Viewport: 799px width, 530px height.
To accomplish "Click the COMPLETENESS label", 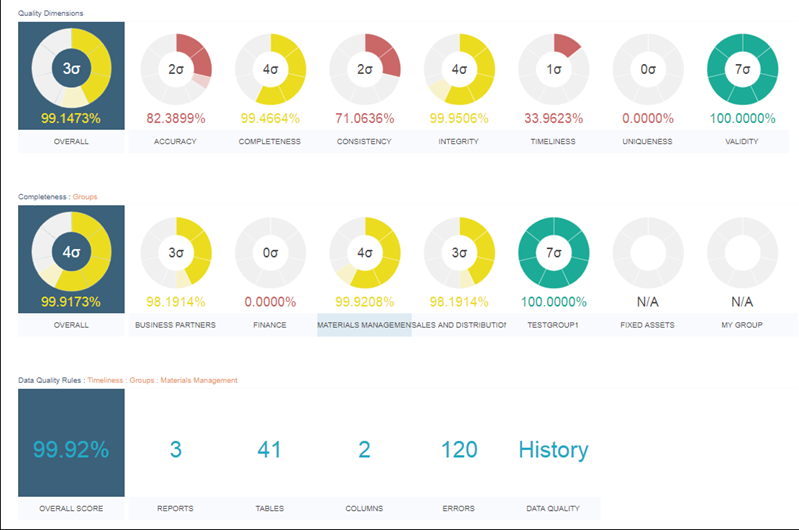I will point(270,142).
